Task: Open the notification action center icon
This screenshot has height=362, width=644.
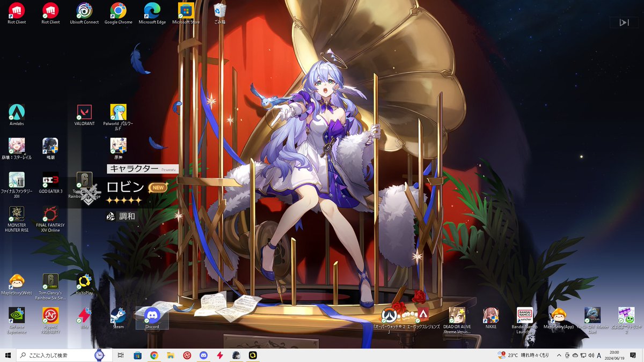Action: click(x=634, y=355)
